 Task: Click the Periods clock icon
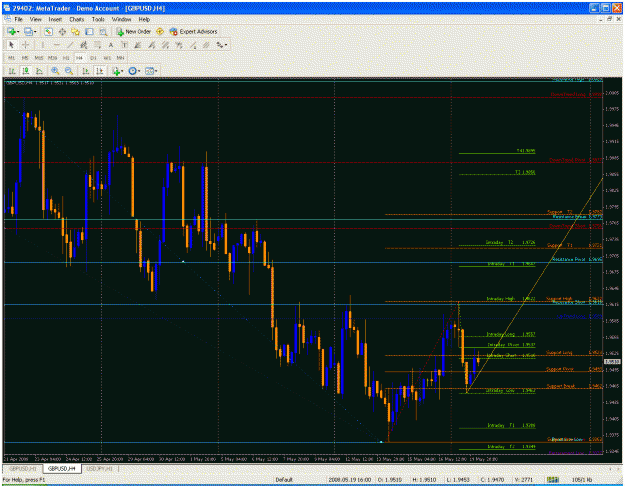pyautogui.click(x=132, y=71)
